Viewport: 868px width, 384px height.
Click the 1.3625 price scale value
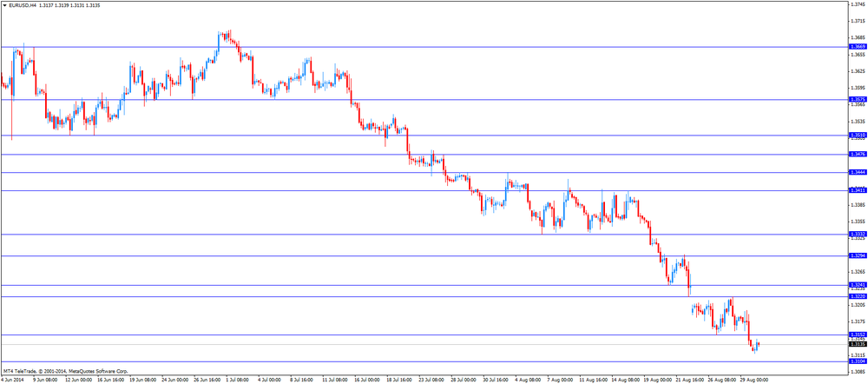[x=858, y=71]
